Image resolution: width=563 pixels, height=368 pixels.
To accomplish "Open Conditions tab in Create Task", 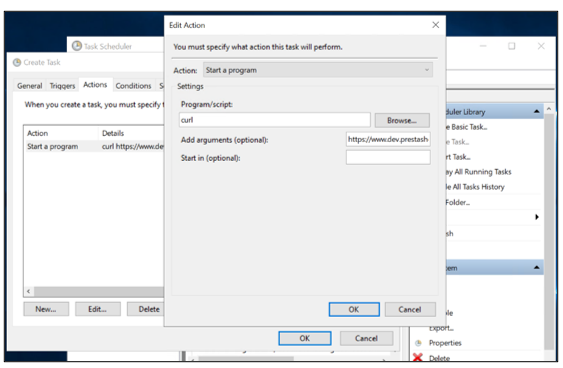I will click(133, 86).
